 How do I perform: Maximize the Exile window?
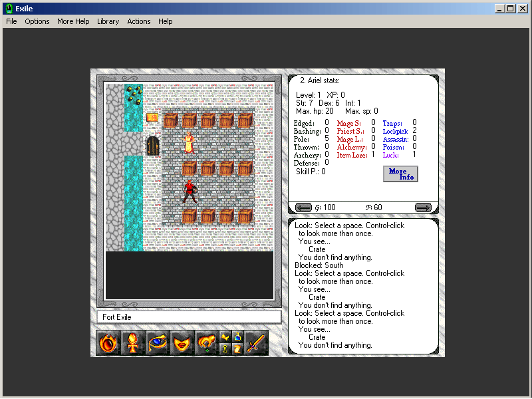[511, 9]
